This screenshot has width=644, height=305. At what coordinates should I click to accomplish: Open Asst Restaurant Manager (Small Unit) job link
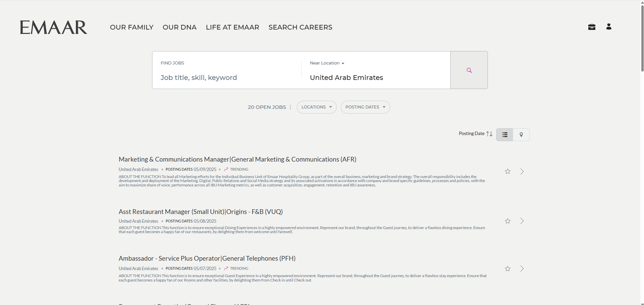pos(201,212)
